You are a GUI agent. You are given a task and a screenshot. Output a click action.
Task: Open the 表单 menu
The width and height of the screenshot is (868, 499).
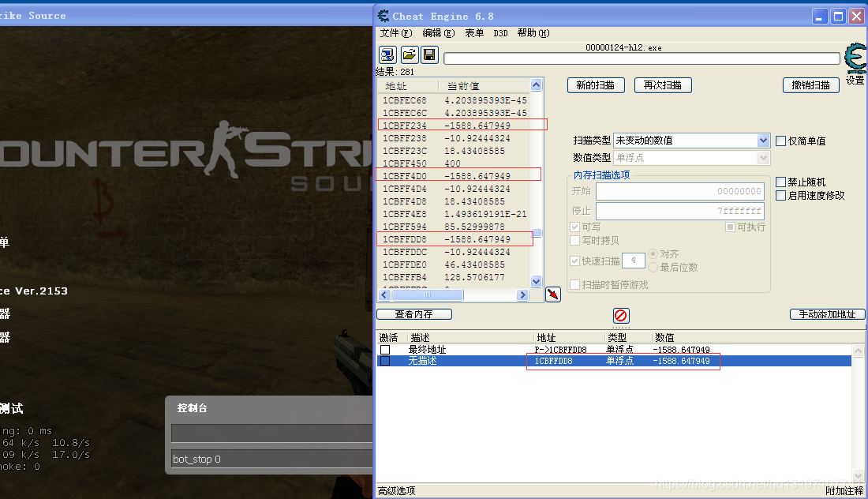[x=474, y=33]
